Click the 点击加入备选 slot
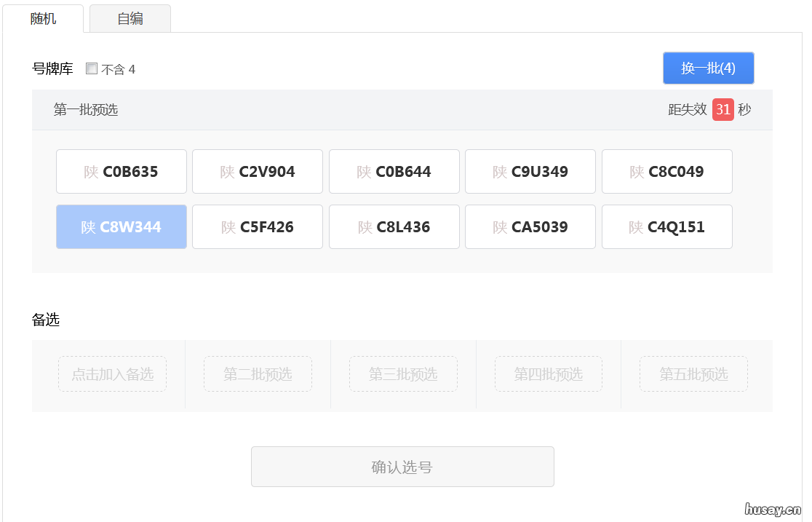 click(x=112, y=374)
